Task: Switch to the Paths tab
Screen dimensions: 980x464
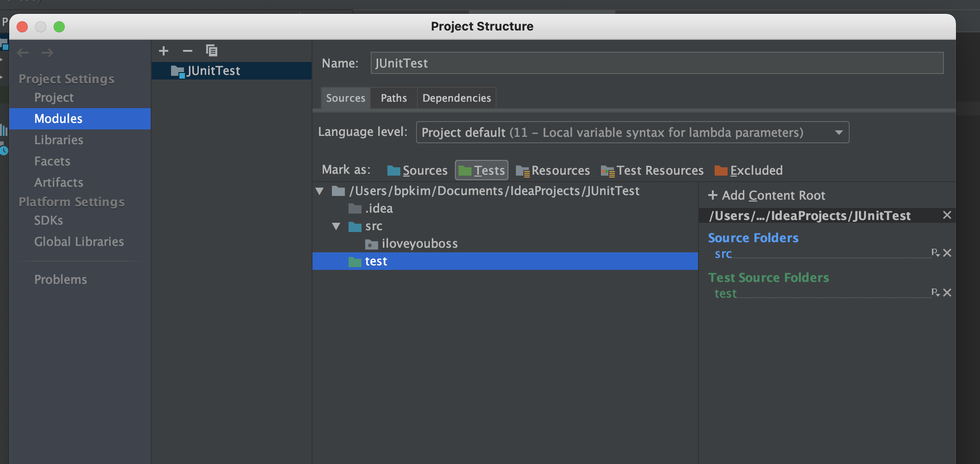Action: (x=394, y=98)
